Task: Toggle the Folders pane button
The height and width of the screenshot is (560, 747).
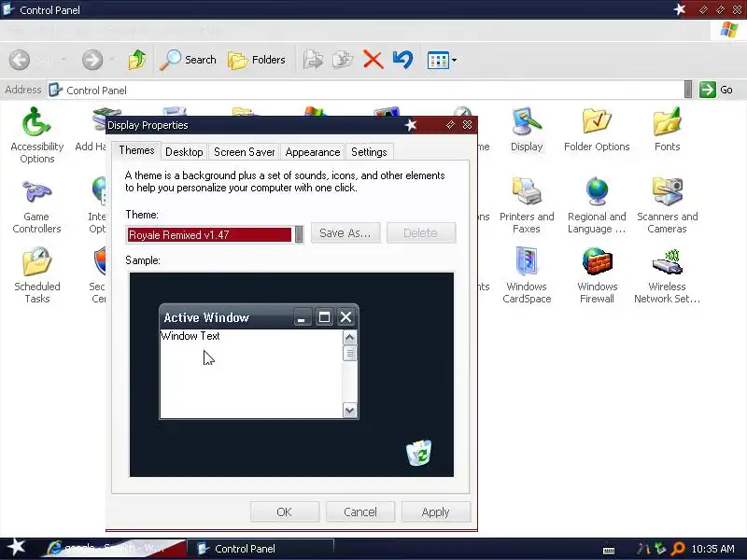Action: (x=257, y=60)
